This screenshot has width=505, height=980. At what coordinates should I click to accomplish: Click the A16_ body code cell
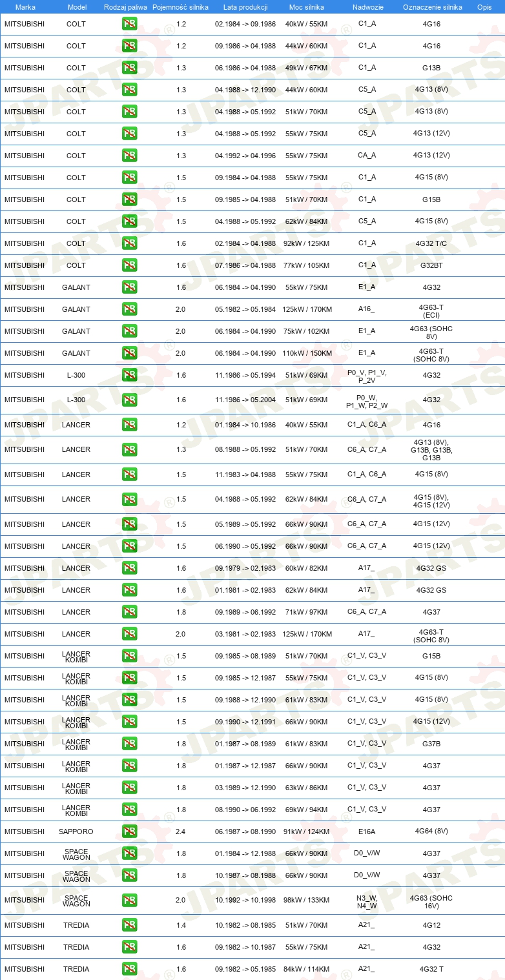[x=367, y=309]
